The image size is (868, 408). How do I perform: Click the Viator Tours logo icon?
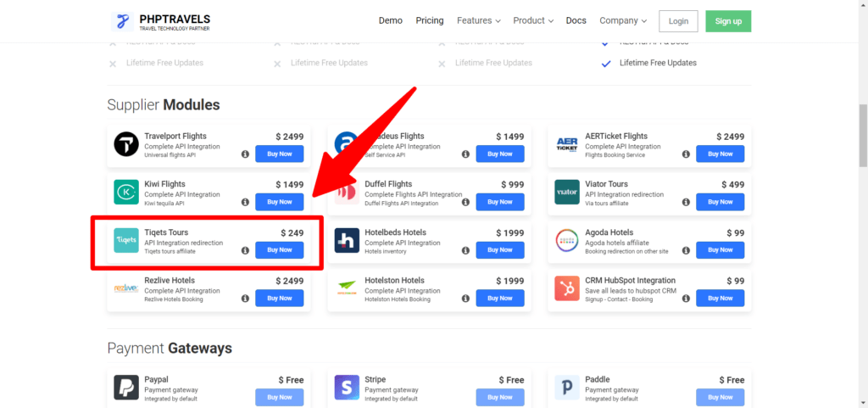[x=567, y=192]
